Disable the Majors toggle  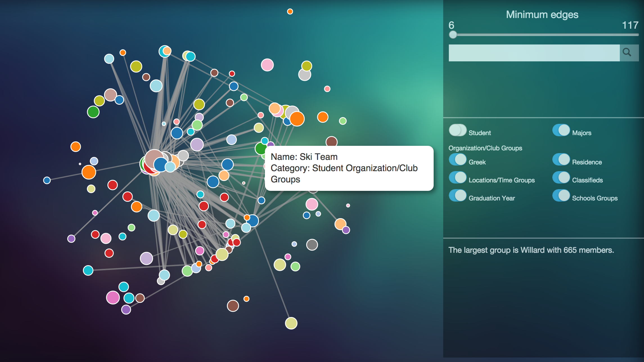(561, 130)
